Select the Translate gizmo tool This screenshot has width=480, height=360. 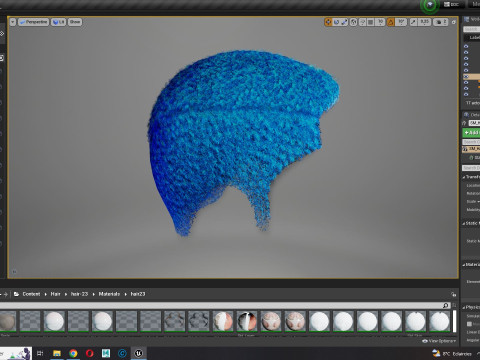[328, 22]
